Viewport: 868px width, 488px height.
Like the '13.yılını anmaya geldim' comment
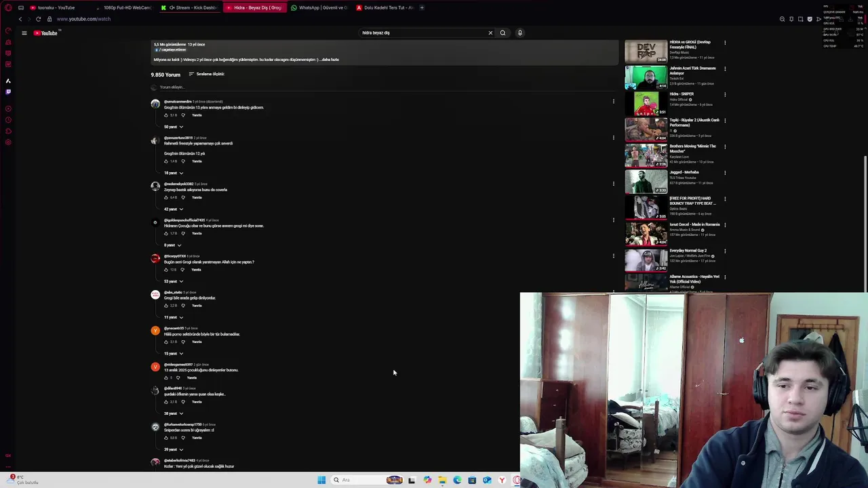coord(166,115)
